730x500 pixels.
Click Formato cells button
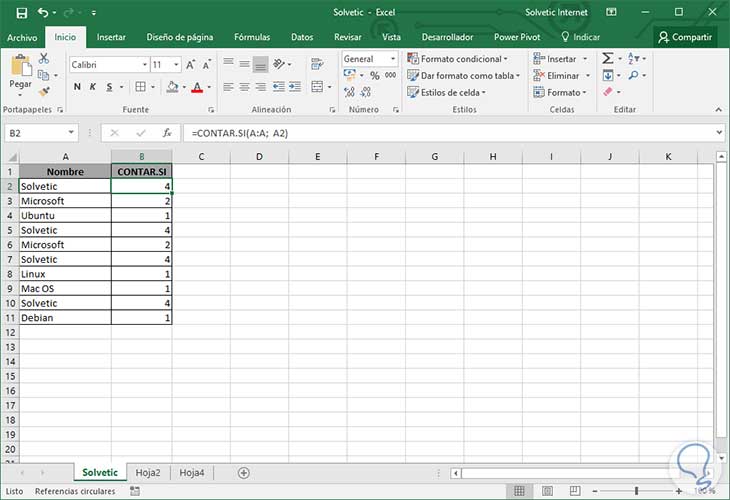[560, 92]
